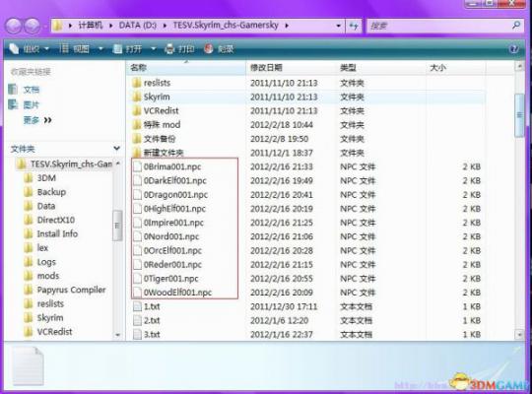Select 3.txt text file icon

coord(137,334)
